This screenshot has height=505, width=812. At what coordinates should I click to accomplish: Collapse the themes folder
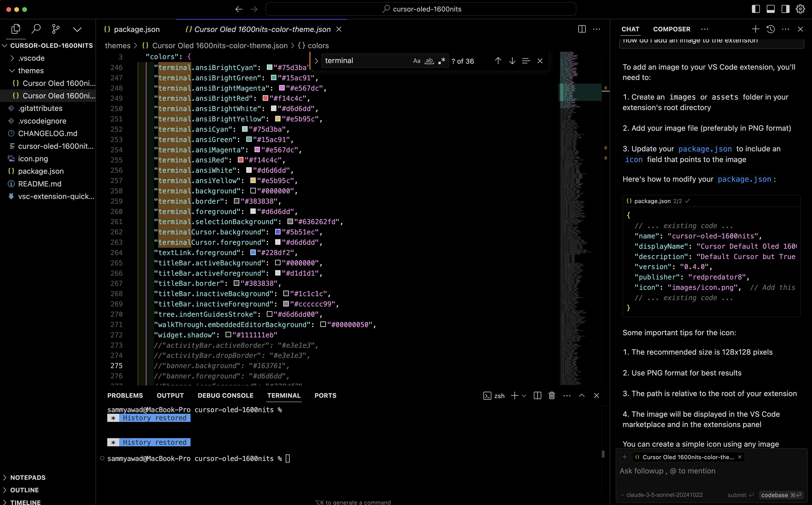click(x=31, y=70)
